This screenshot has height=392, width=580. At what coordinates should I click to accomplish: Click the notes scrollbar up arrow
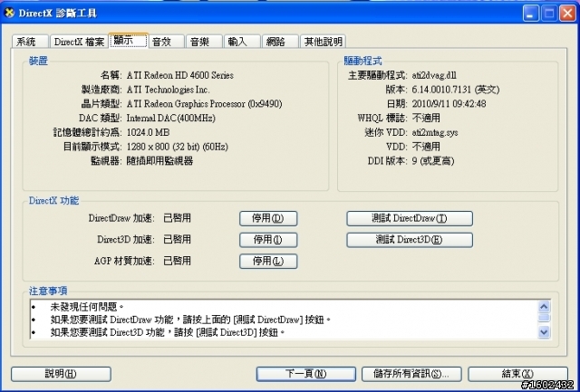tap(544, 307)
